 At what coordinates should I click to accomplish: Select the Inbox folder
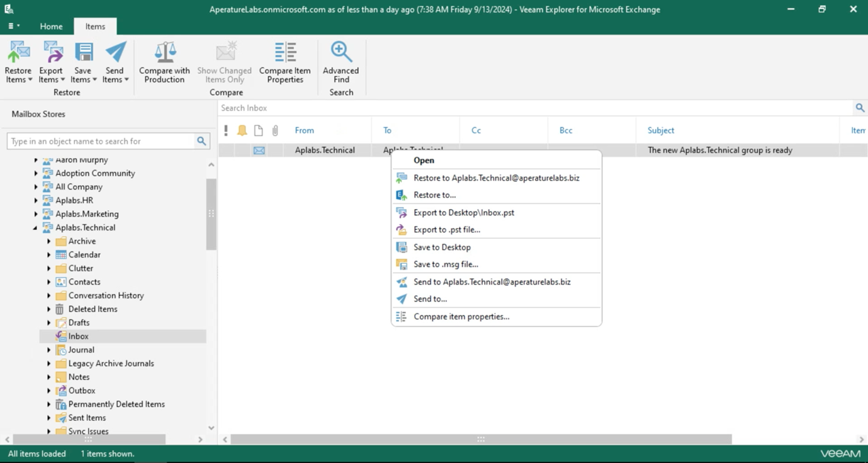[x=78, y=336]
